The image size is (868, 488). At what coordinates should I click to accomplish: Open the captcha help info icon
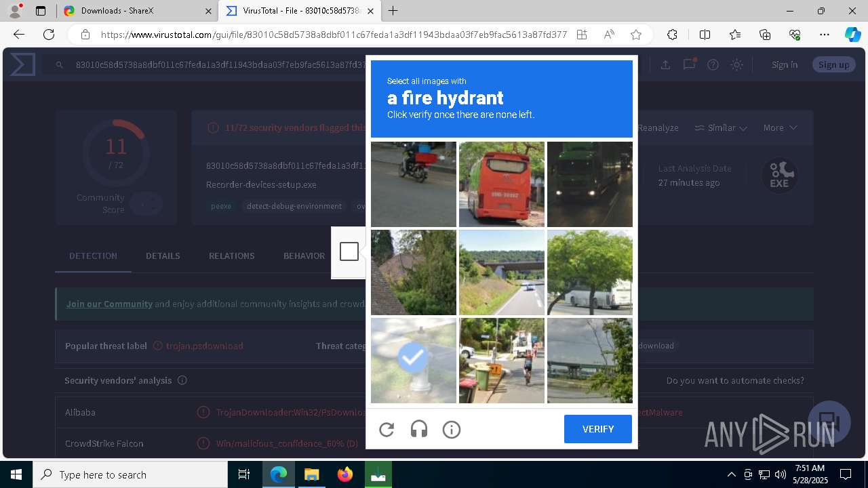click(x=452, y=429)
